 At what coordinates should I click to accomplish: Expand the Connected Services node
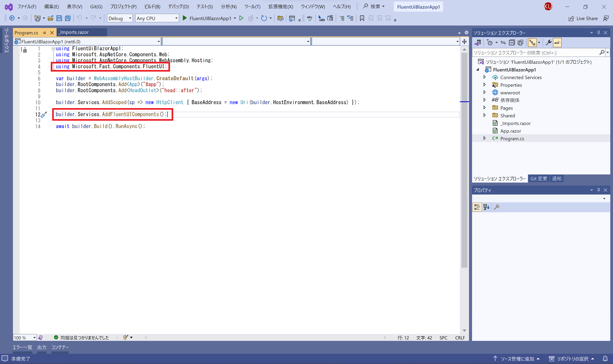pos(484,77)
